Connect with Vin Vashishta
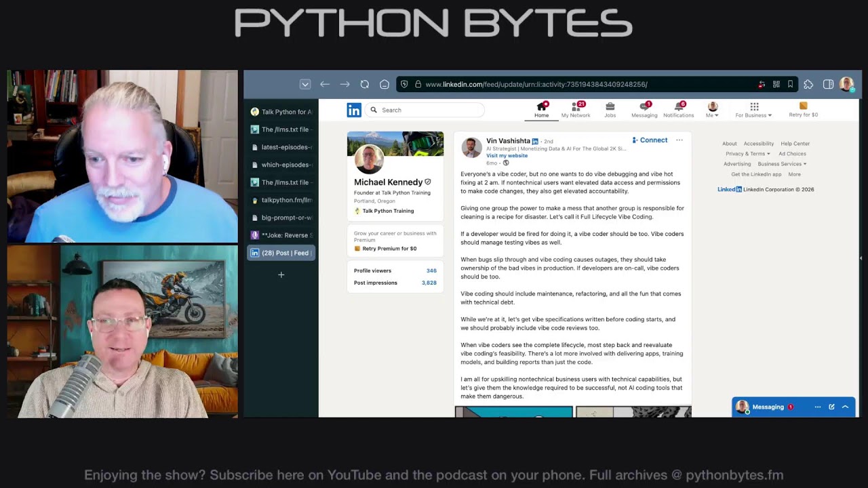 point(650,140)
